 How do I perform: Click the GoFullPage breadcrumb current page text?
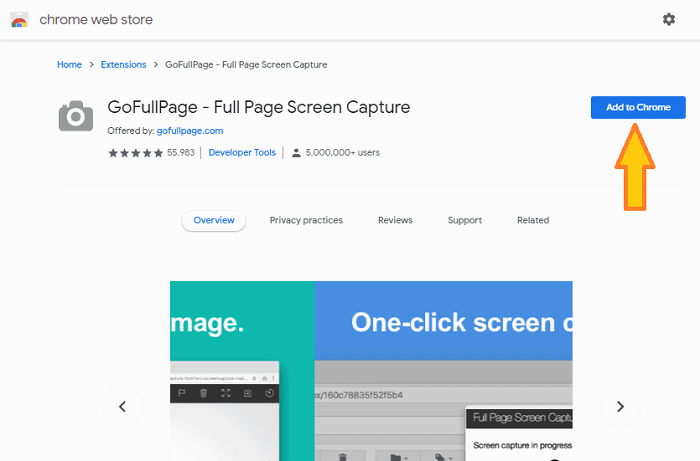pos(246,65)
